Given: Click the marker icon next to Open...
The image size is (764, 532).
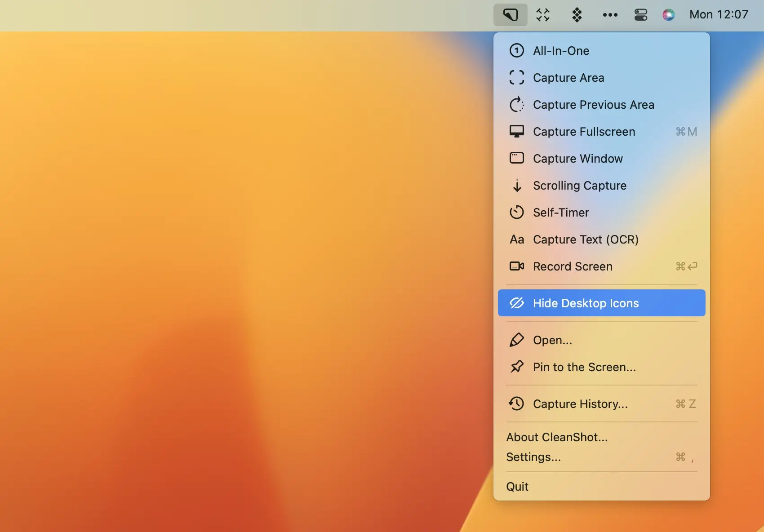Looking at the screenshot, I should [517, 340].
